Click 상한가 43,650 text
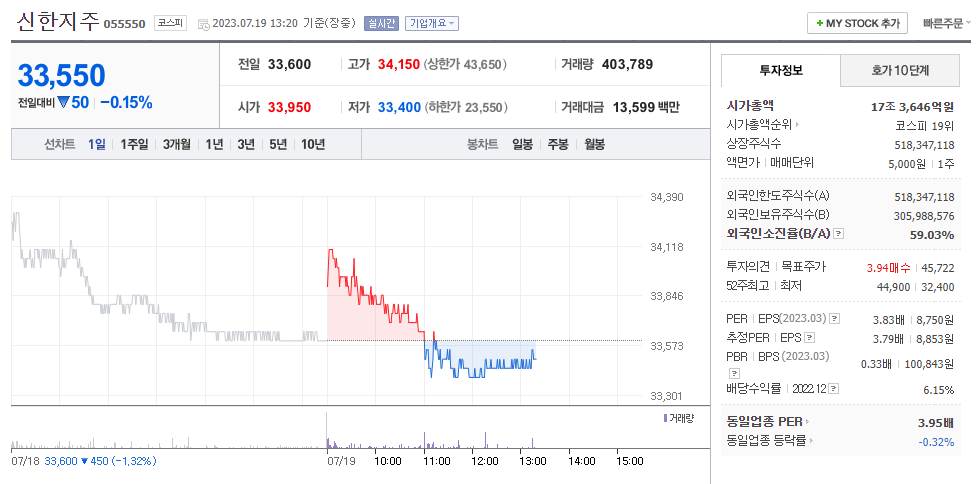The image size is (978, 484). [465, 64]
